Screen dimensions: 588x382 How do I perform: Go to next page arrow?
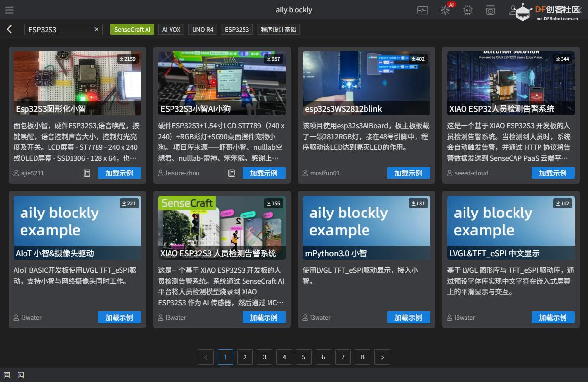point(382,357)
